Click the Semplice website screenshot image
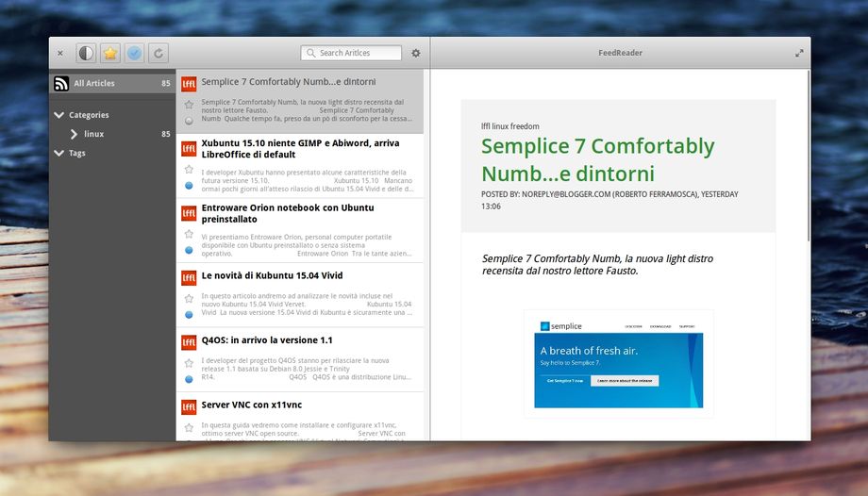 (618, 364)
